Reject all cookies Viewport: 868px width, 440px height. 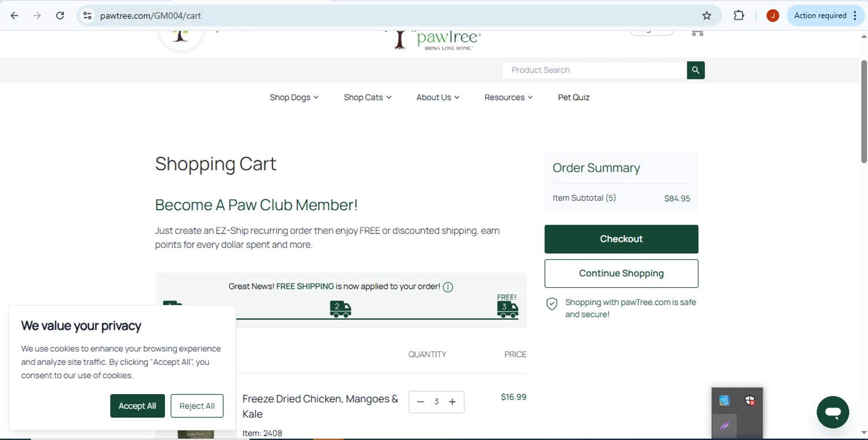pyautogui.click(x=197, y=406)
